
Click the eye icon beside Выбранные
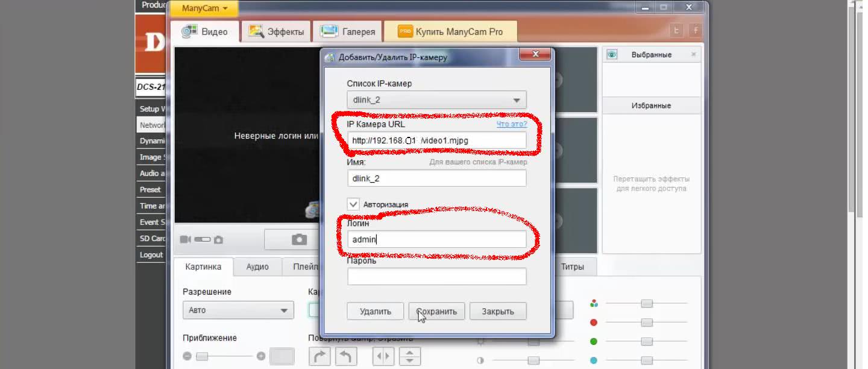pos(612,54)
